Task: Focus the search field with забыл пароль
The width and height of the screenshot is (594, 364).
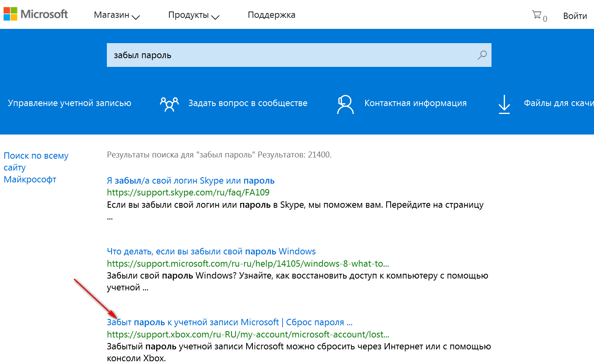Action: 299,55
